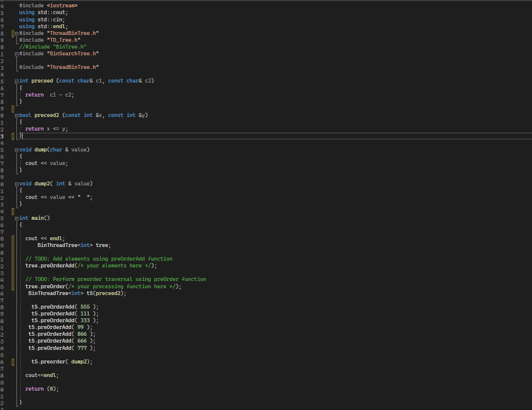Screen dimensions: 532x410
Task: Click the BinThreadTree<int> t5(preceed2); declaration
Action: 77,293
